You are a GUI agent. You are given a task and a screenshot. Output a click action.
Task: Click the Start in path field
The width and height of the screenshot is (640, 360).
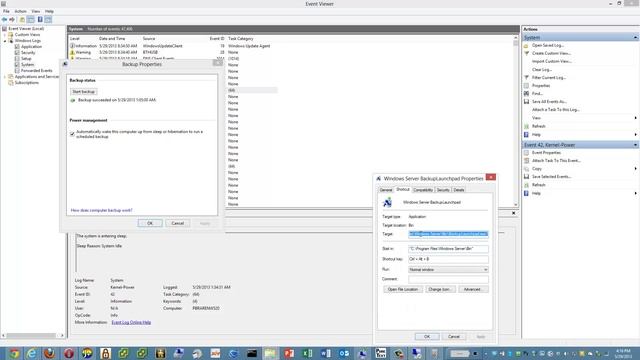tap(448, 249)
